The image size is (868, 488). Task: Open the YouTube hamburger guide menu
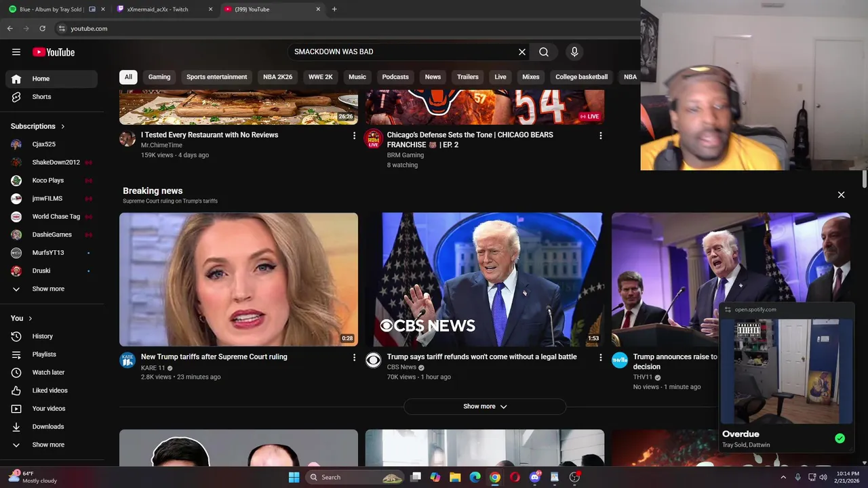pyautogui.click(x=16, y=52)
